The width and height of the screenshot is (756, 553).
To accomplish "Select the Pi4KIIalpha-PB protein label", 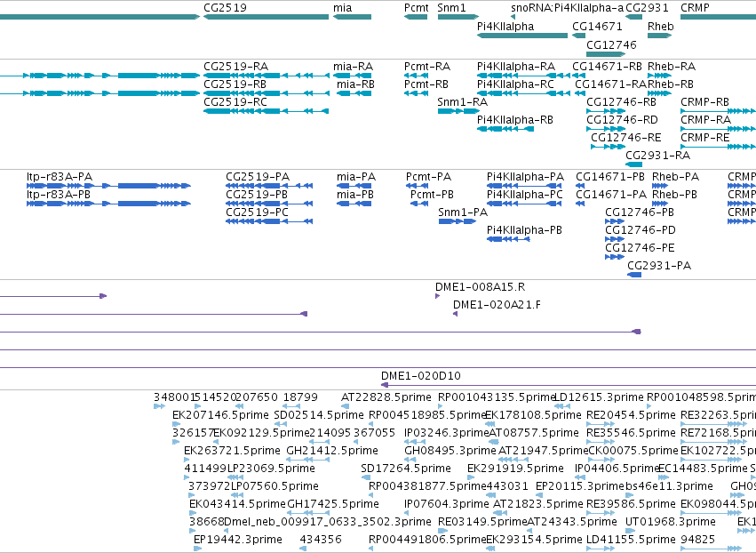I will [x=524, y=230].
